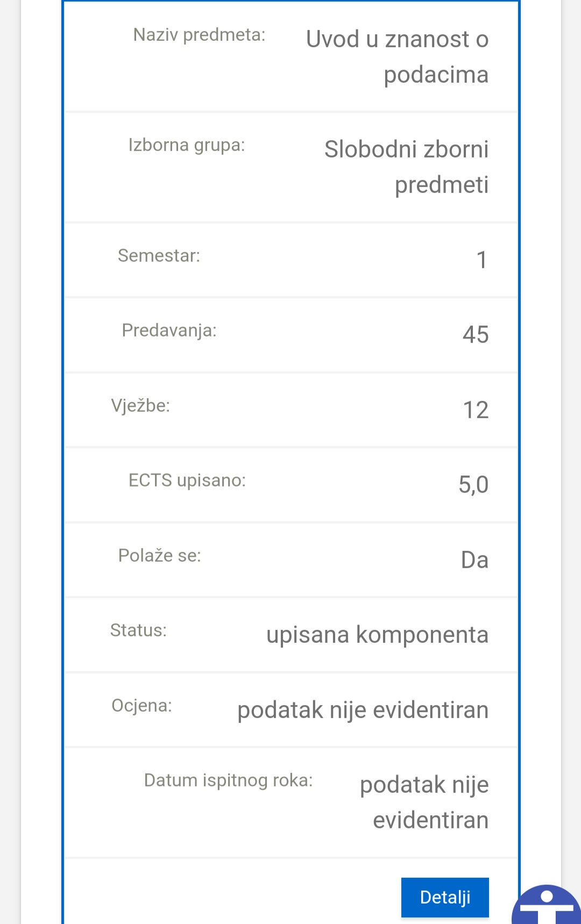Image resolution: width=581 pixels, height=924 pixels.
Task: Select the Datum ispitnog roka value text
Action: (x=424, y=803)
